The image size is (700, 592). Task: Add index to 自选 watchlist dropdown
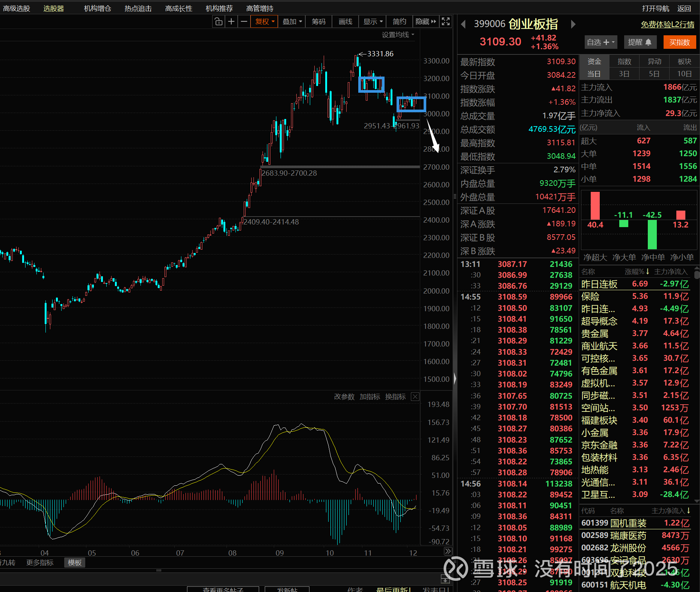pos(601,42)
